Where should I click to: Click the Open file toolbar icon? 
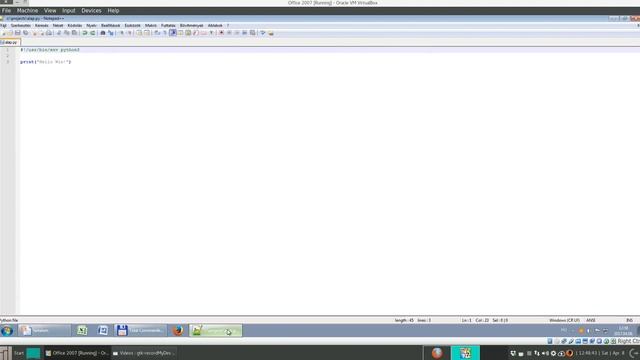10,33
